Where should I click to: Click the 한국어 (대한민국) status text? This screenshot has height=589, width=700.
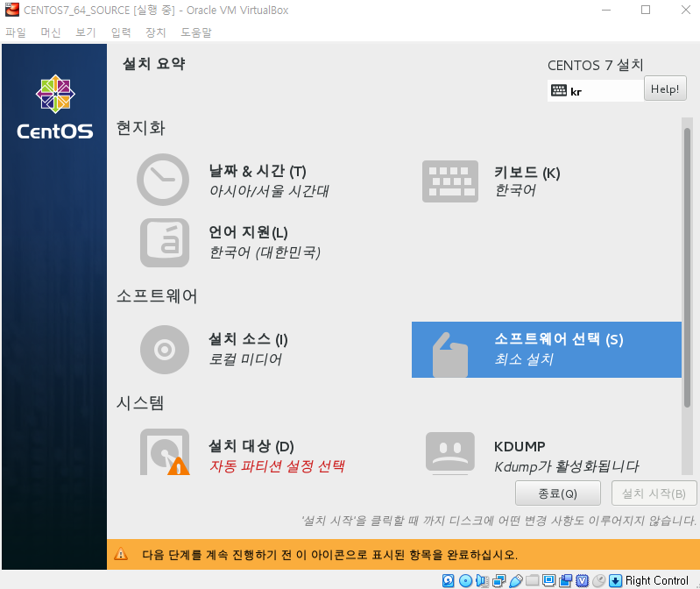coord(265,252)
